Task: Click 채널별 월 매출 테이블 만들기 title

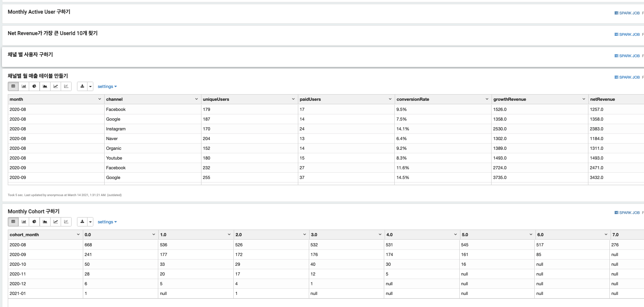Action: click(38, 76)
